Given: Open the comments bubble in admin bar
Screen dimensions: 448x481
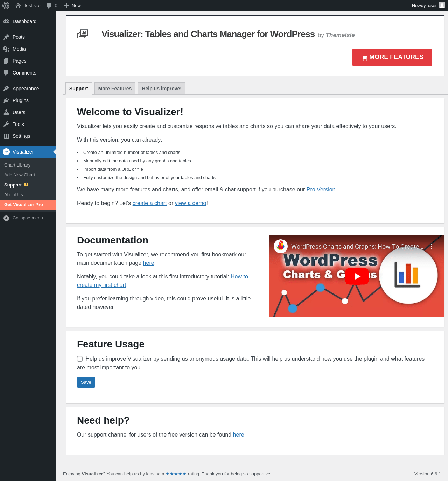Looking at the screenshot, I should (x=49, y=6).
